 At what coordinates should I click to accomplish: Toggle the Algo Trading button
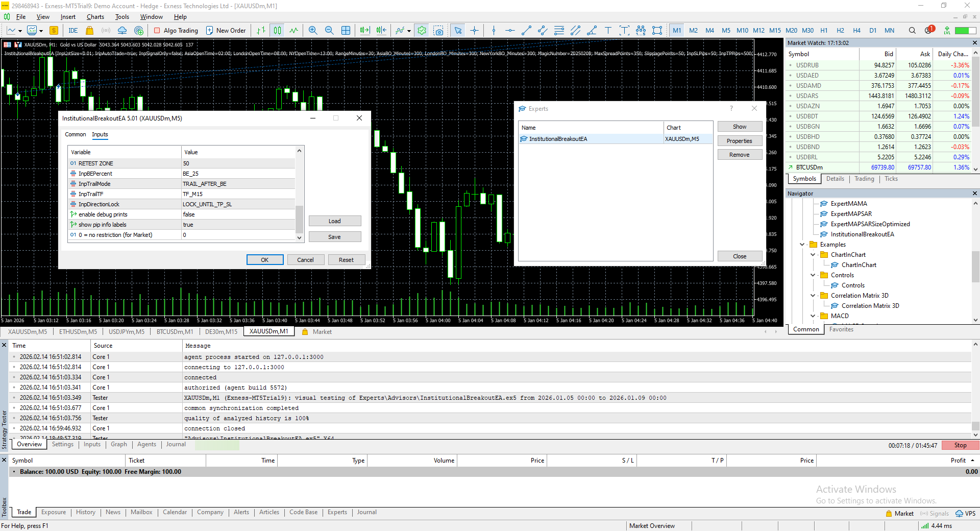(x=176, y=31)
